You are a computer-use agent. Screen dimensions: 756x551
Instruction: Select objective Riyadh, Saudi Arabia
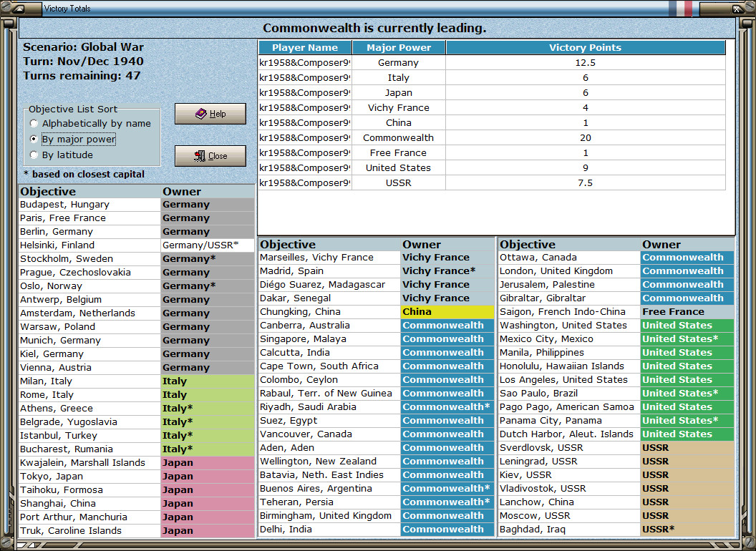pyautogui.click(x=329, y=407)
